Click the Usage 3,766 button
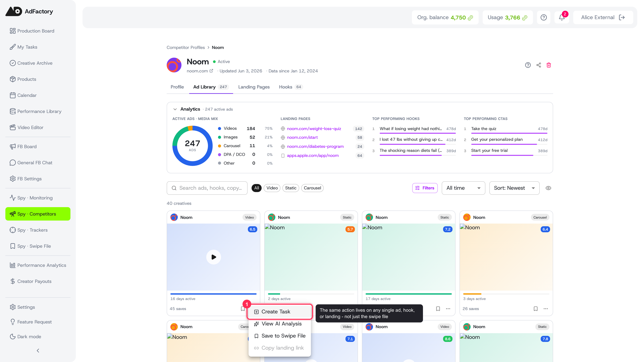 coord(507,17)
